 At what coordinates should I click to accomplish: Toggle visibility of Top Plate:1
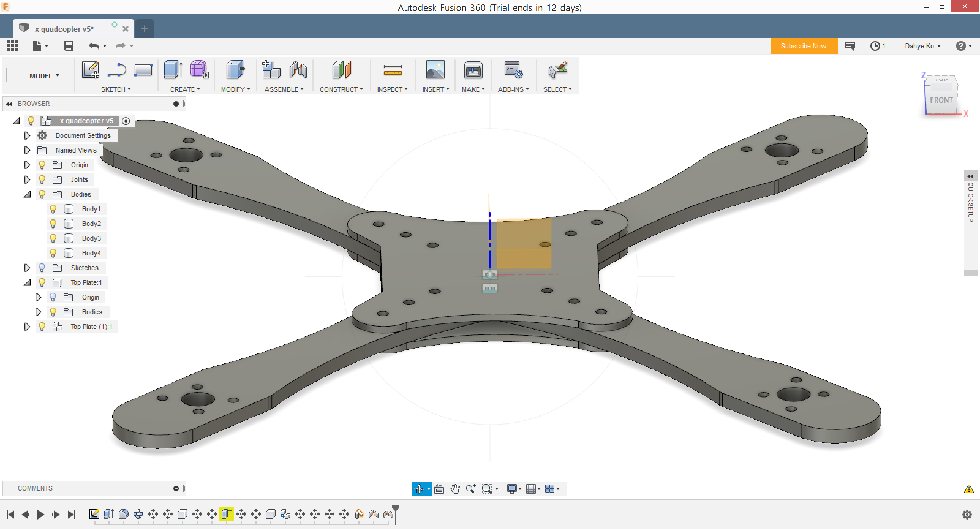pos(42,282)
